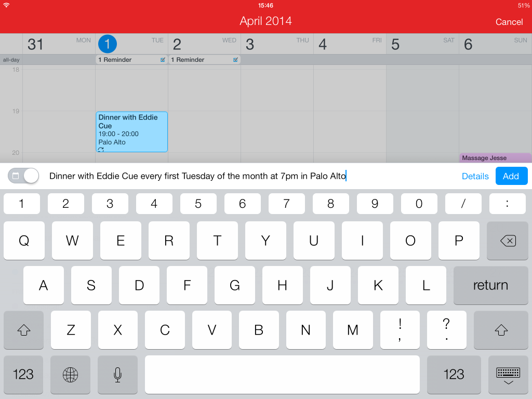Tap the Q key
Viewport: 532px width, 399px height.
24,241
